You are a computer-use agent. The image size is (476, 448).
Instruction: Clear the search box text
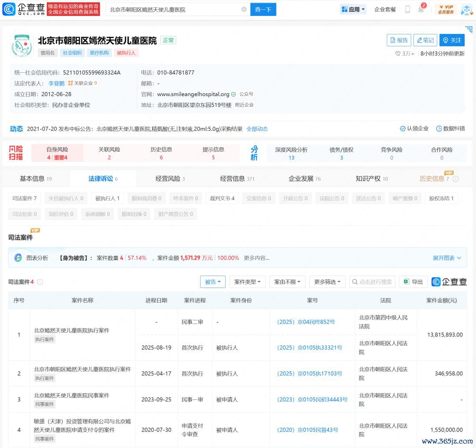pyautogui.click(x=244, y=9)
